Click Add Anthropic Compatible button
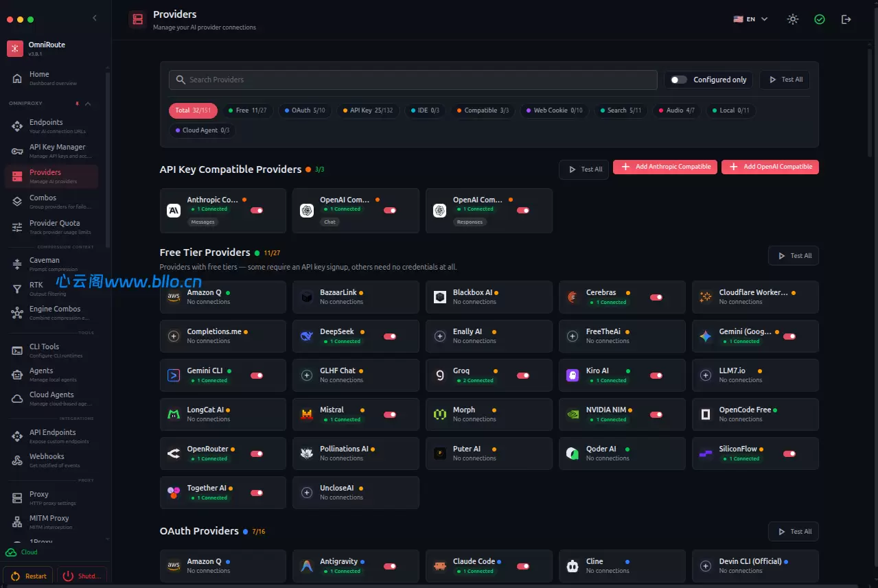The image size is (878, 588). [x=665, y=167]
